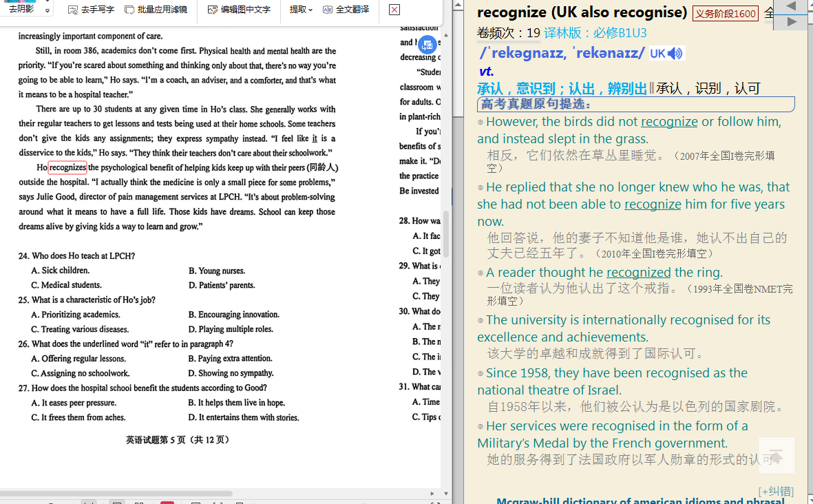Click the 义务阶段1600 tag
Image resolution: width=813 pixels, height=504 pixels.
725,14
